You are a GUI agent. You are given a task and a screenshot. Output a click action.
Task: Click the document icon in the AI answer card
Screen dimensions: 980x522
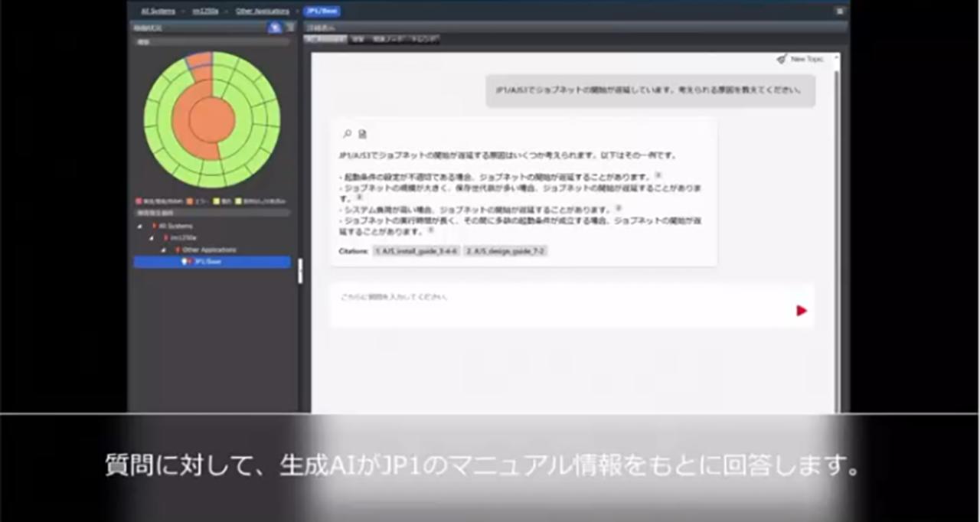point(363,134)
